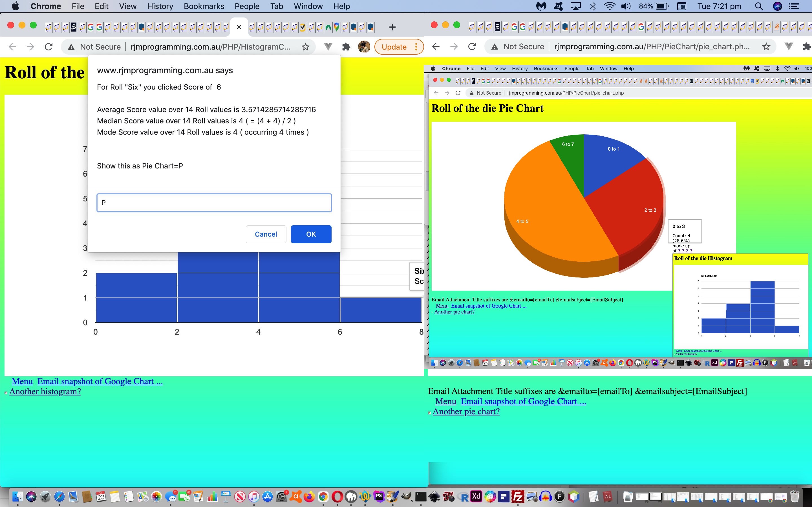Click the right window's back arrow
Viewport: 812px width, 507px height.
436,46
